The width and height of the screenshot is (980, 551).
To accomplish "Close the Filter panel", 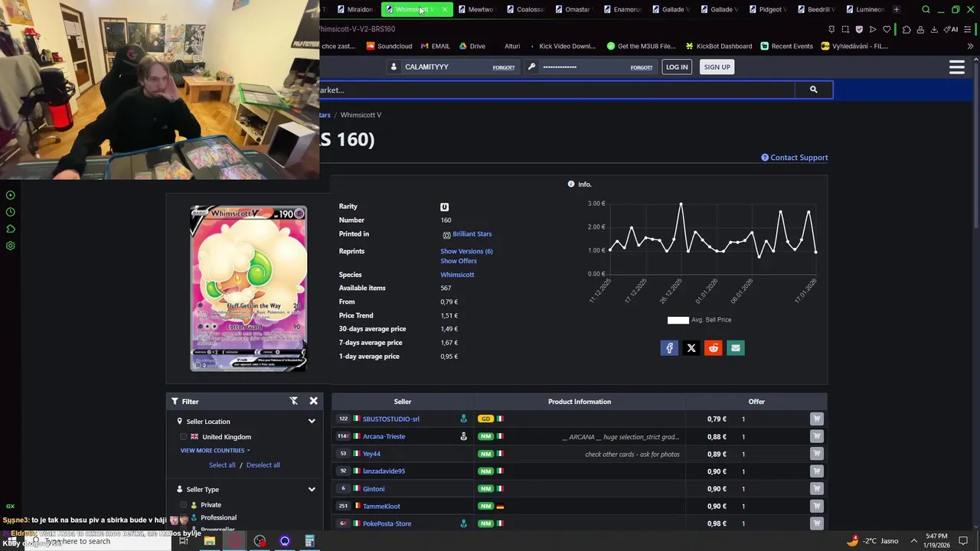I will (x=313, y=401).
